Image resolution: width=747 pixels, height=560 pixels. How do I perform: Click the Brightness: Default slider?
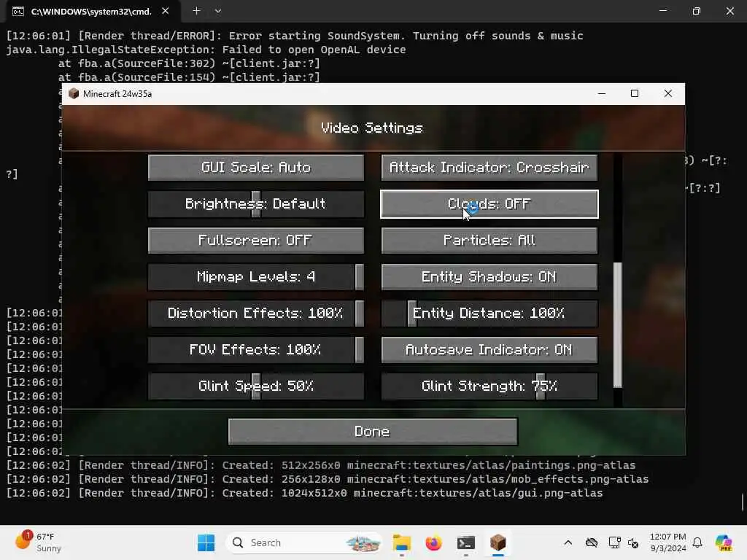(x=256, y=204)
